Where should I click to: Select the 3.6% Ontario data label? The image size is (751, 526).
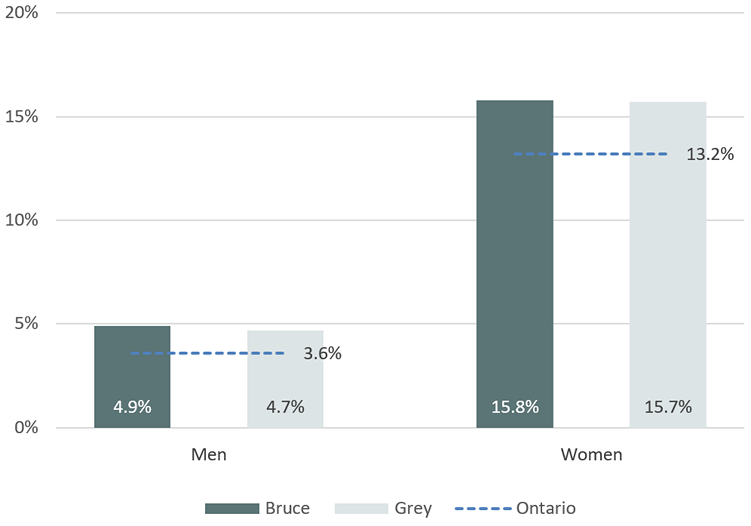tap(323, 353)
